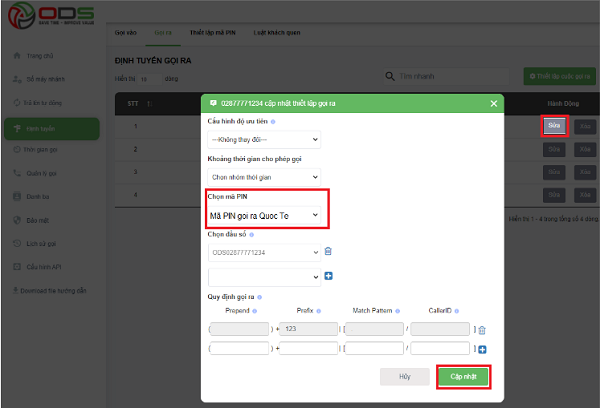This screenshot has height=408, width=600.
Task: Click the ODS logo
Action: click(51, 15)
